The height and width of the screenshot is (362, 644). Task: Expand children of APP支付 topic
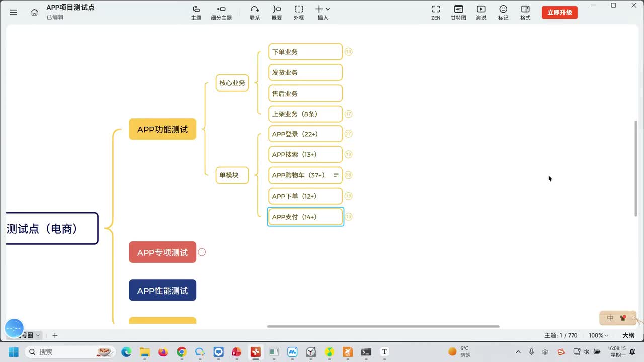point(348,217)
